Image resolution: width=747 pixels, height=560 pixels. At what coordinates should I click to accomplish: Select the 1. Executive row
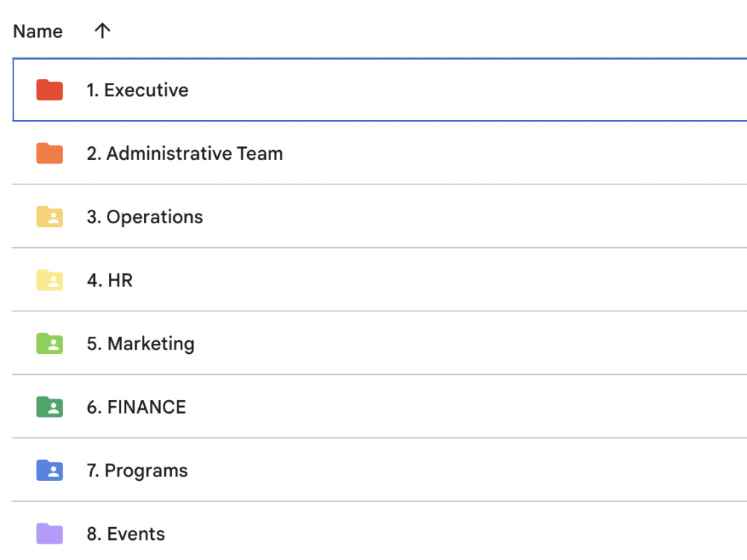(x=379, y=90)
